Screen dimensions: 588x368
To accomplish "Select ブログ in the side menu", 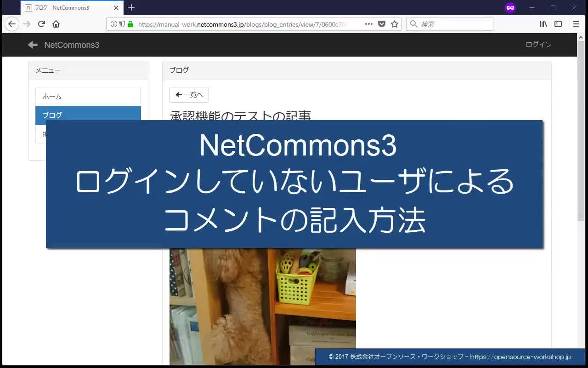I will coord(88,115).
